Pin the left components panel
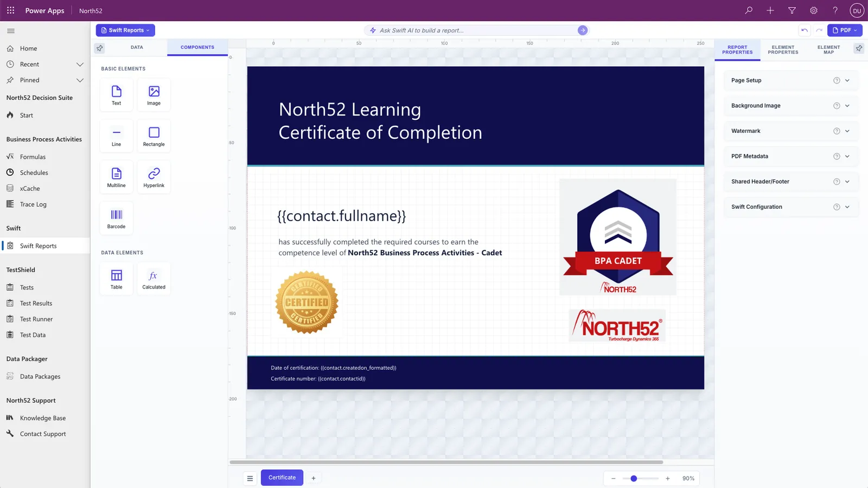The height and width of the screenshot is (488, 868). click(x=100, y=48)
